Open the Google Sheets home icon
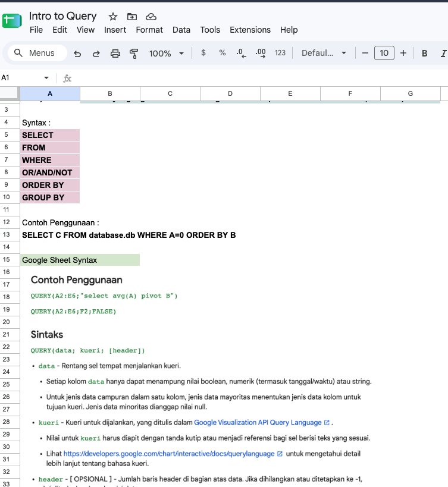The width and height of the screenshot is (448, 487). click(12, 21)
